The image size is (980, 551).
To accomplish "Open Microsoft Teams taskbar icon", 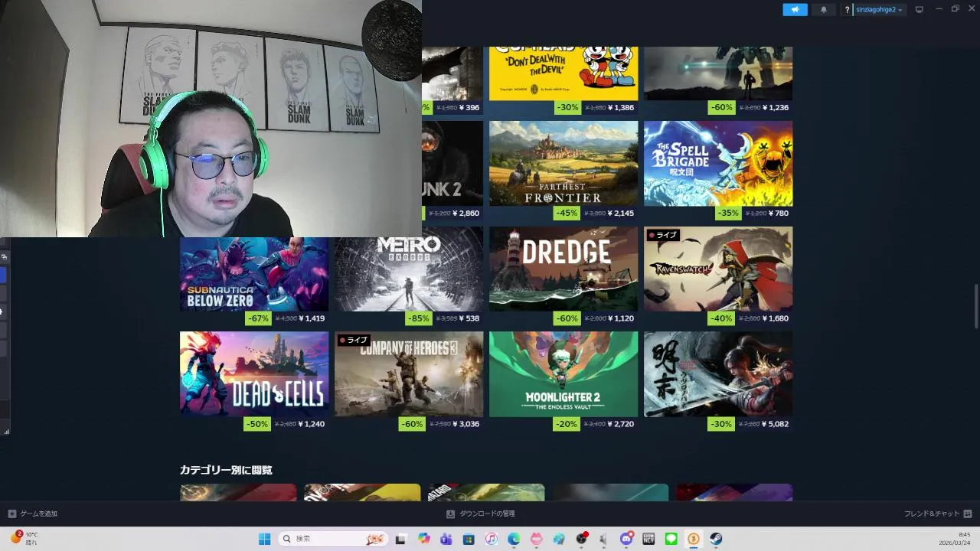I will click(x=446, y=539).
